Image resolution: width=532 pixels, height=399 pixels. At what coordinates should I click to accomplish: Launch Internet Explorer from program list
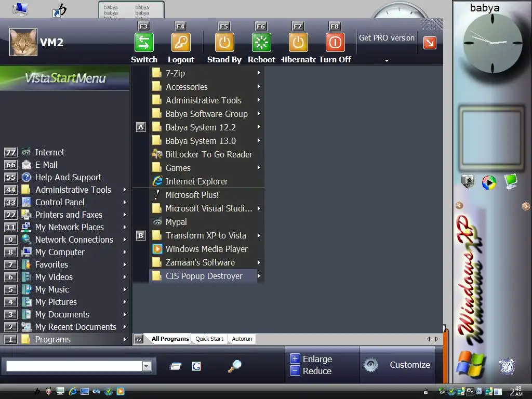click(x=196, y=181)
